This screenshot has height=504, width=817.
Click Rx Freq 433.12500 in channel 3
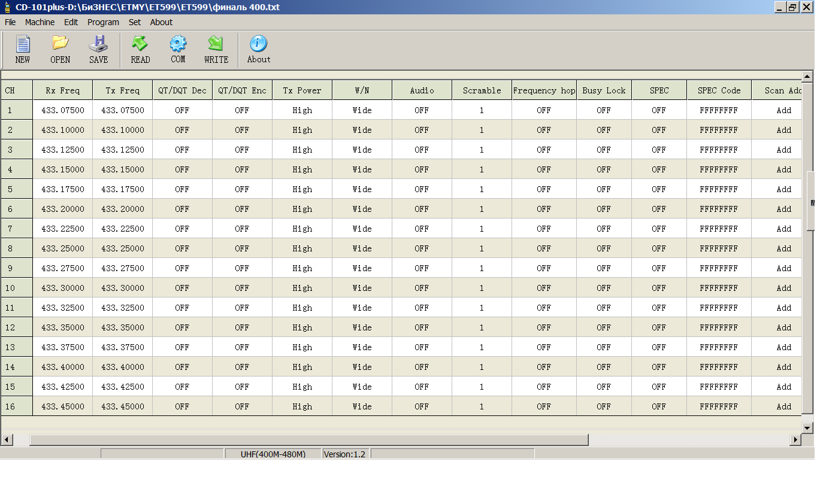pyautogui.click(x=63, y=150)
